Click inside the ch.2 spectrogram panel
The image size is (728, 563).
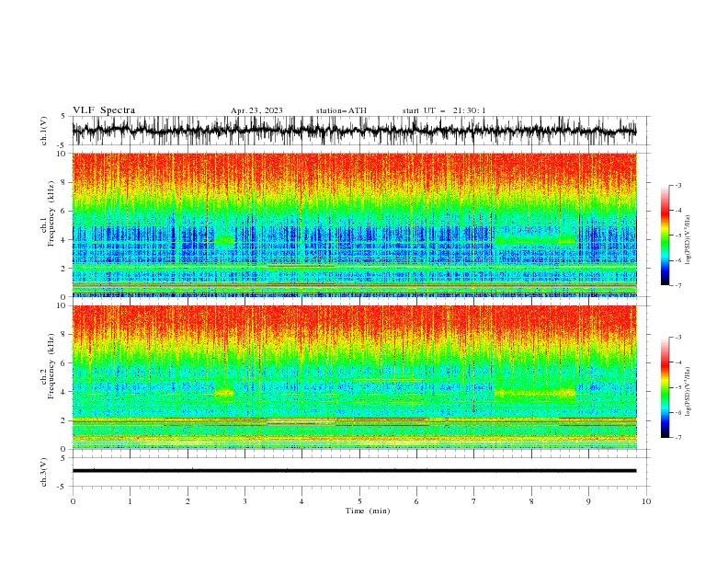pyautogui.click(x=354, y=377)
